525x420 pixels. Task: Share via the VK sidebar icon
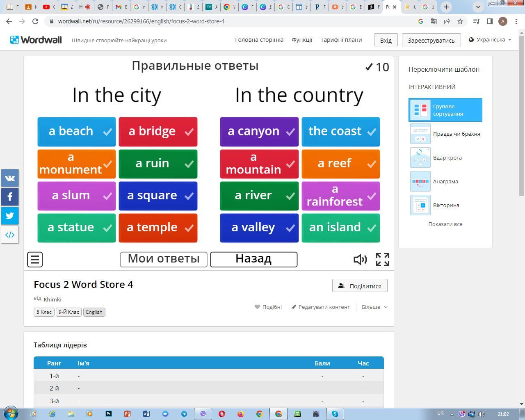(10, 178)
